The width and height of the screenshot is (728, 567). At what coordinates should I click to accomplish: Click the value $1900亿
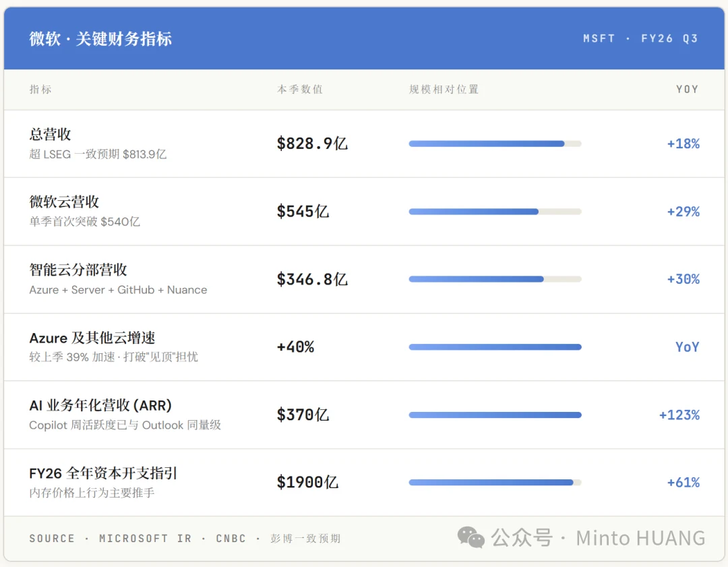pyautogui.click(x=307, y=483)
